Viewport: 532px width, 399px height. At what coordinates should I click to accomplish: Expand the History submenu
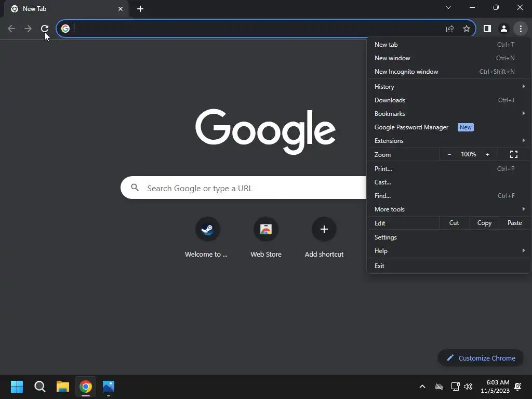point(449,87)
